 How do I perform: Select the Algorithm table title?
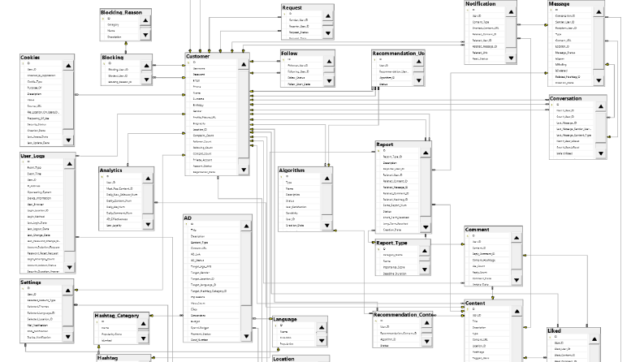(x=292, y=170)
